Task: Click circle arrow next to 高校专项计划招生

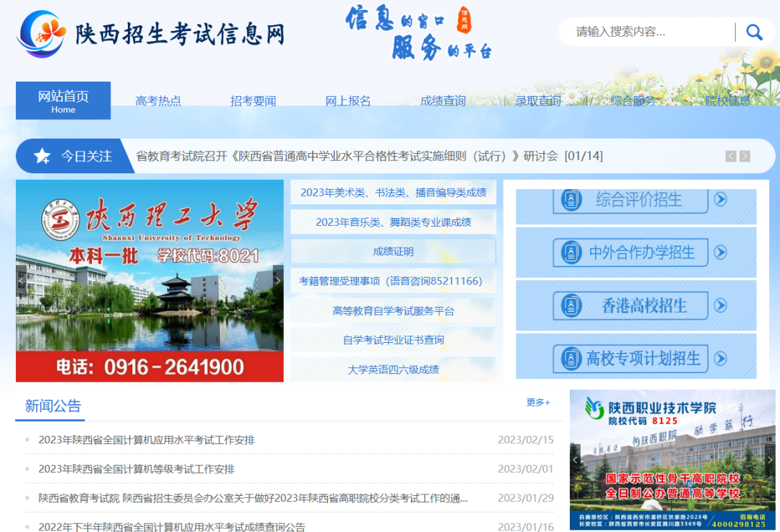Action: click(x=720, y=359)
